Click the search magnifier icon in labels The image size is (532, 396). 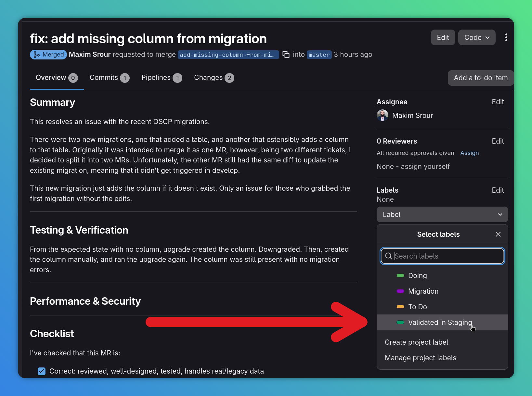click(x=388, y=256)
